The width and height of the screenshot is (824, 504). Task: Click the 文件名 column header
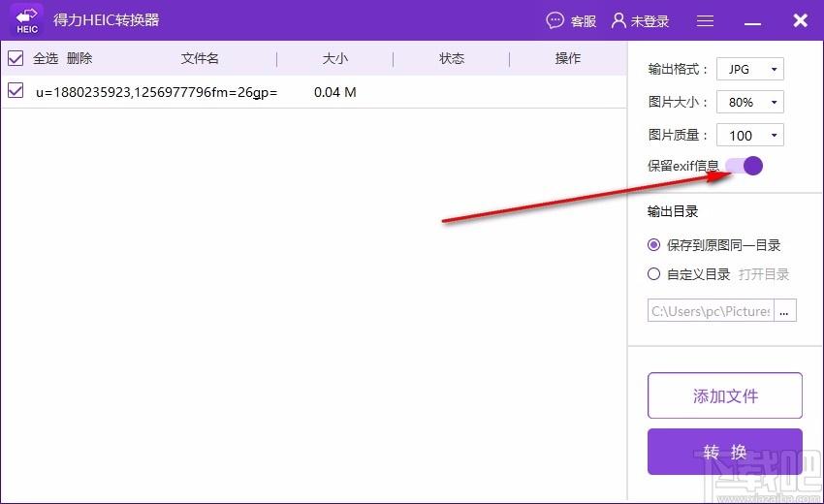(x=200, y=58)
